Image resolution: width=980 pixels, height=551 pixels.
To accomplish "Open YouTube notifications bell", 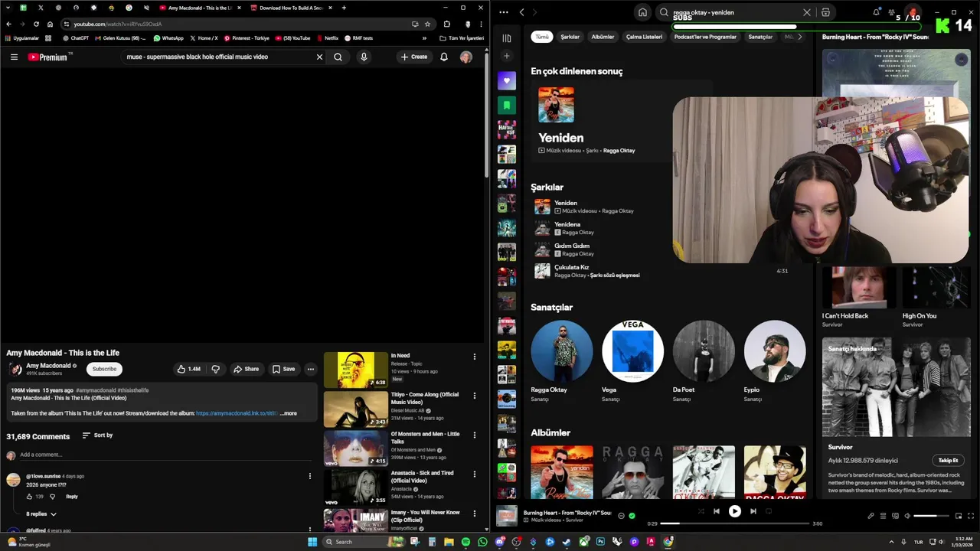I will (x=444, y=57).
